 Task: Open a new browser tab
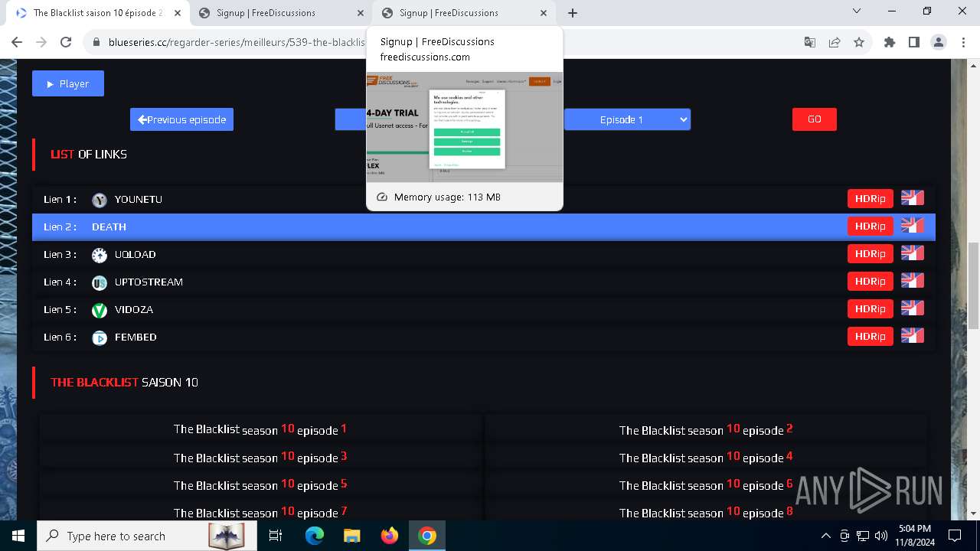573,13
